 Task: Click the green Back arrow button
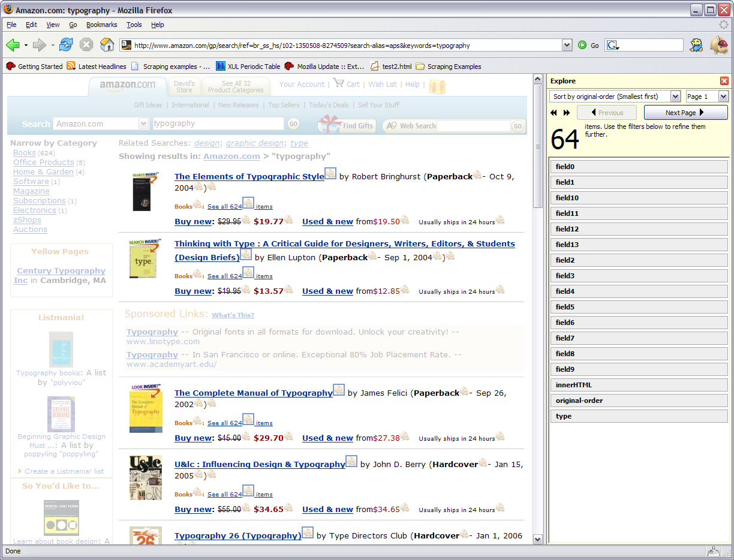pyautogui.click(x=13, y=45)
